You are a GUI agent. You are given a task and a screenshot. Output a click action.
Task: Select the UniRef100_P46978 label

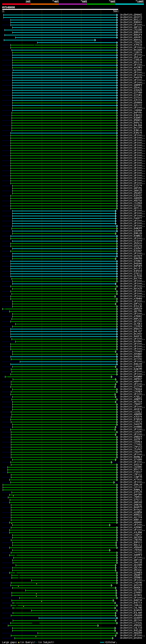(x=131, y=77)
